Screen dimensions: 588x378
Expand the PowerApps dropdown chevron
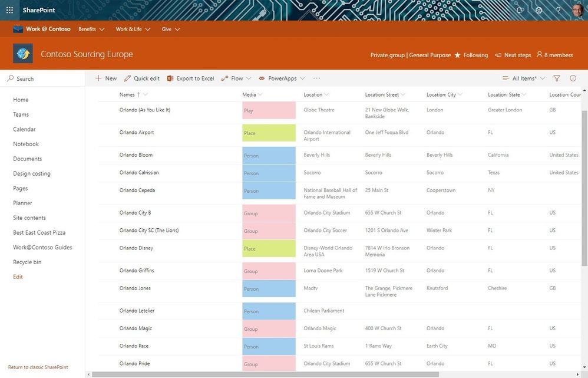click(x=302, y=78)
